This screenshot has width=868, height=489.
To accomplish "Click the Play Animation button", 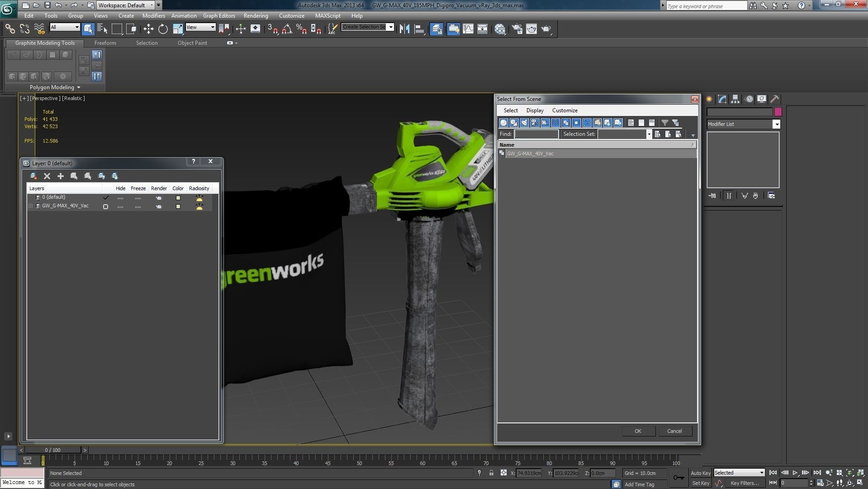I will [795, 473].
